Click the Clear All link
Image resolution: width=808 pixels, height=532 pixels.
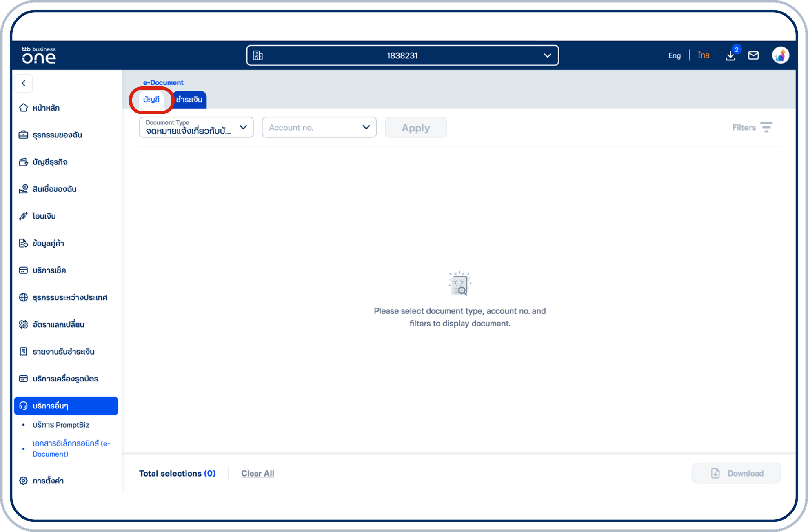(257, 473)
